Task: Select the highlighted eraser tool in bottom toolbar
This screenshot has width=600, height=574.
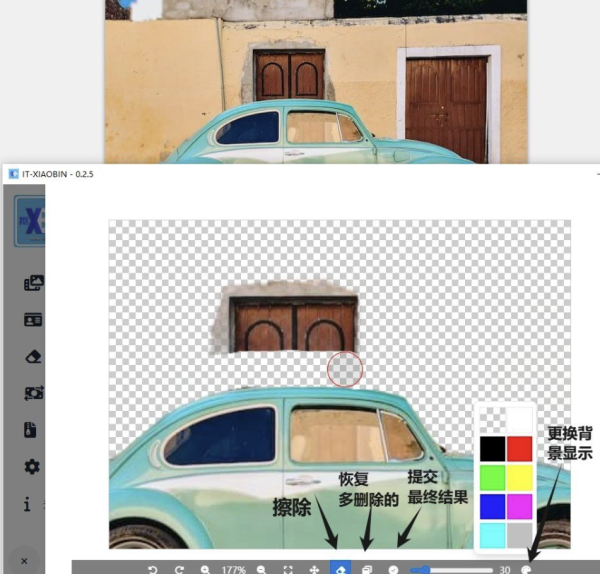Action: pos(340,568)
